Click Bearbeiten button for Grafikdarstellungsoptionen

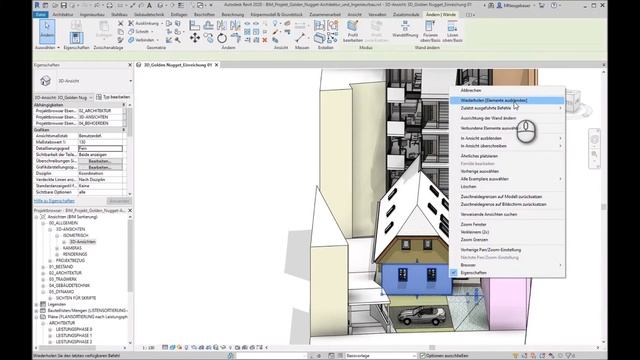pos(100,167)
